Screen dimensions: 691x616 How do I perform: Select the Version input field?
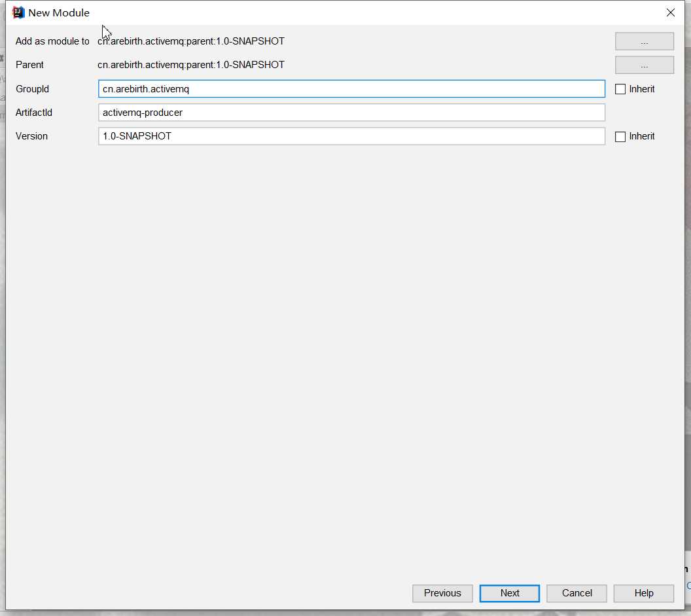pyautogui.click(x=351, y=136)
